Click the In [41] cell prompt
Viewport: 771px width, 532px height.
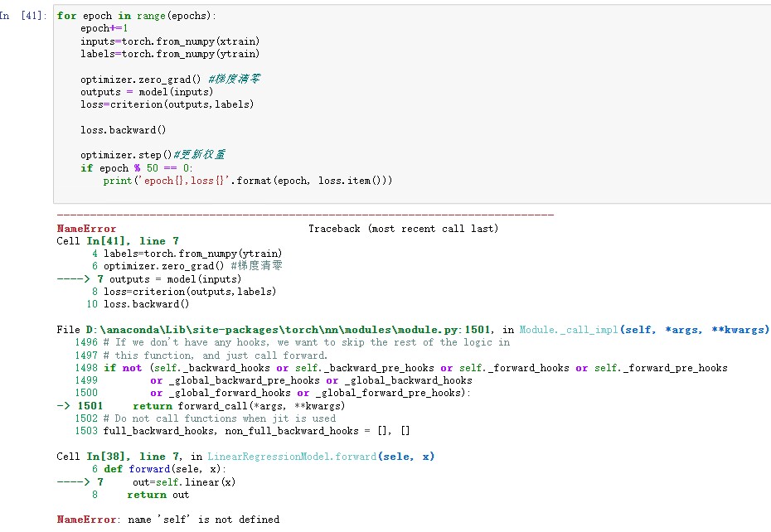tap(23, 16)
